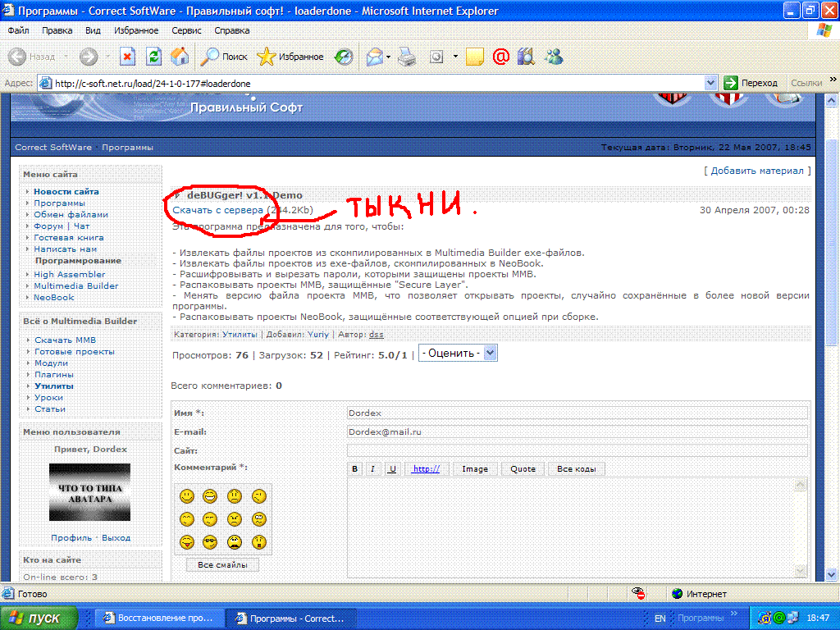Insert link with the http:// button

point(427,468)
